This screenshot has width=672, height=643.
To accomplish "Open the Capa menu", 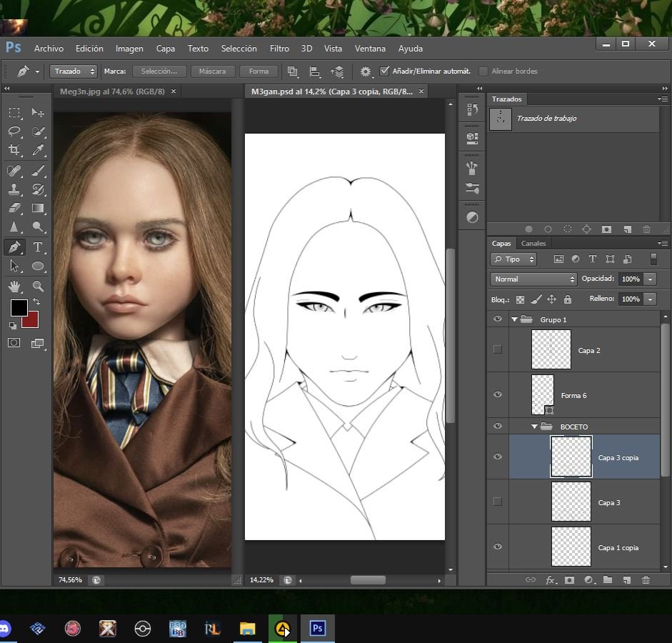I will tap(166, 49).
